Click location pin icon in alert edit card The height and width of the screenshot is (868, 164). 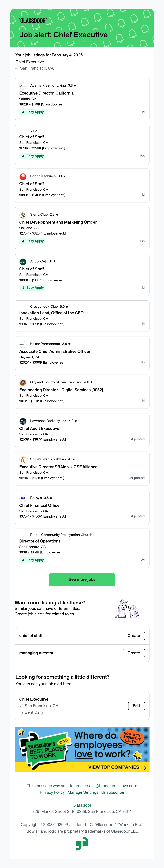[21, 706]
